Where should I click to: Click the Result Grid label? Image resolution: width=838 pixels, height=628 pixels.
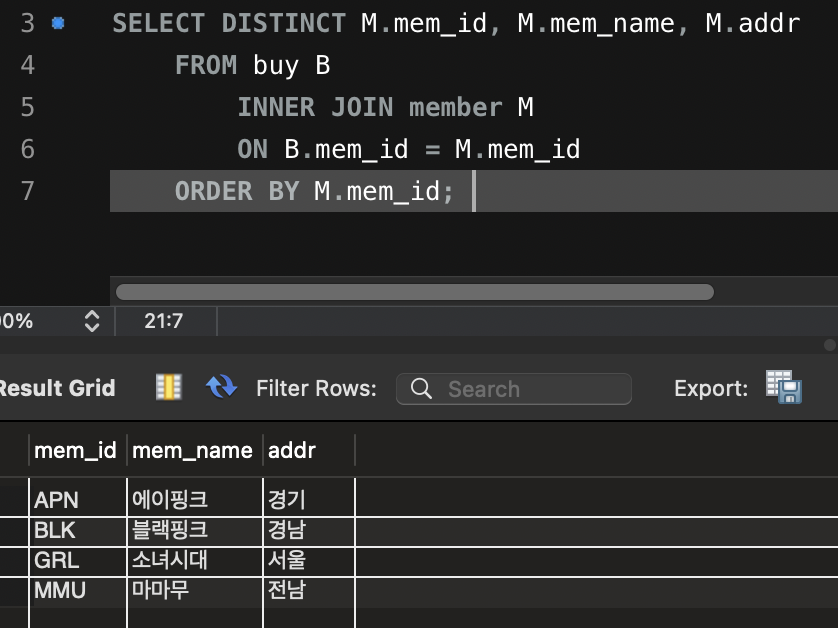(57, 388)
